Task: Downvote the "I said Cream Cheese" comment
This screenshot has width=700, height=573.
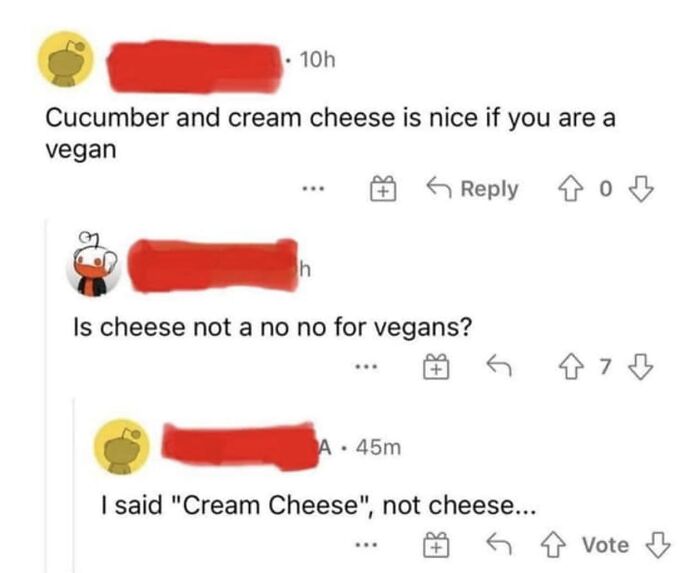Action: [658, 545]
